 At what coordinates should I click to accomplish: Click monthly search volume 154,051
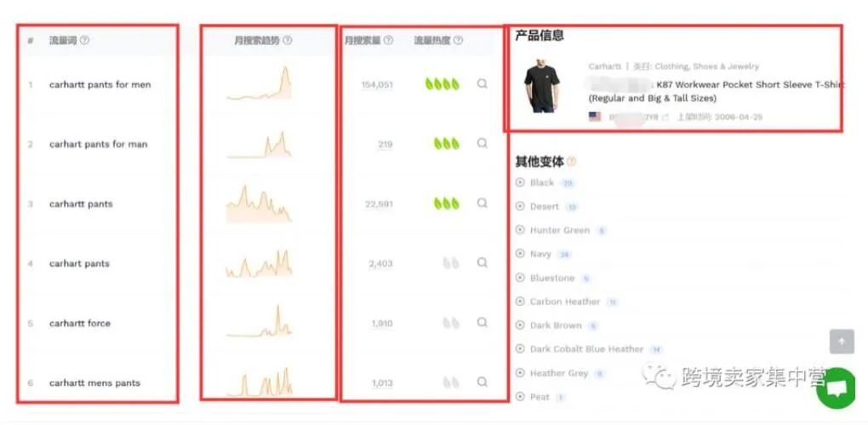[377, 84]
